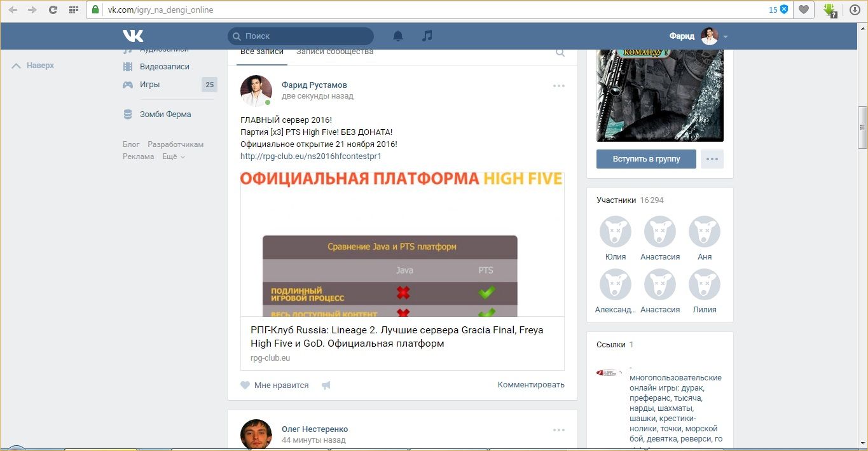Switch to Записи сообщества tab
868x451 pixels.
[x=334, y=52]
